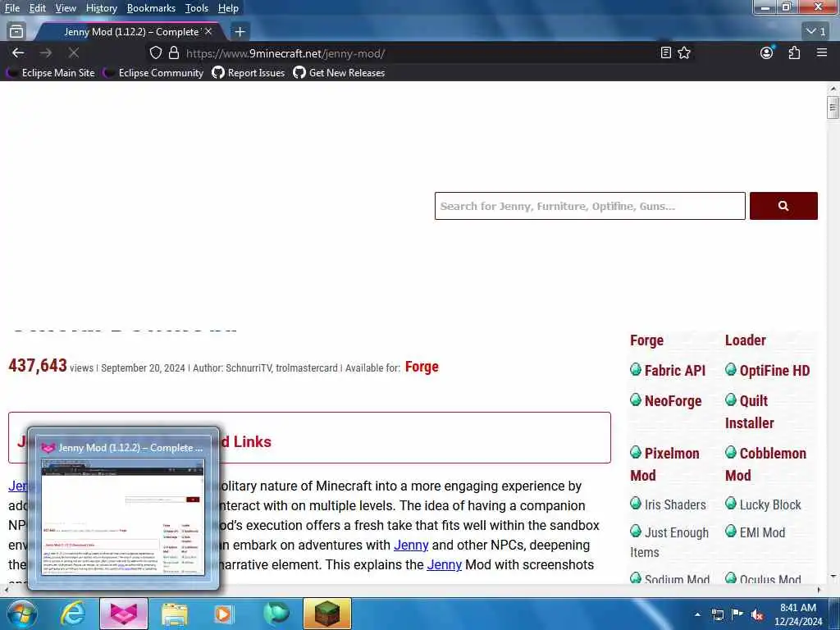
Task: Click the Jenny Mod taskbar preview thumbnail
Action: coord(123,517)
